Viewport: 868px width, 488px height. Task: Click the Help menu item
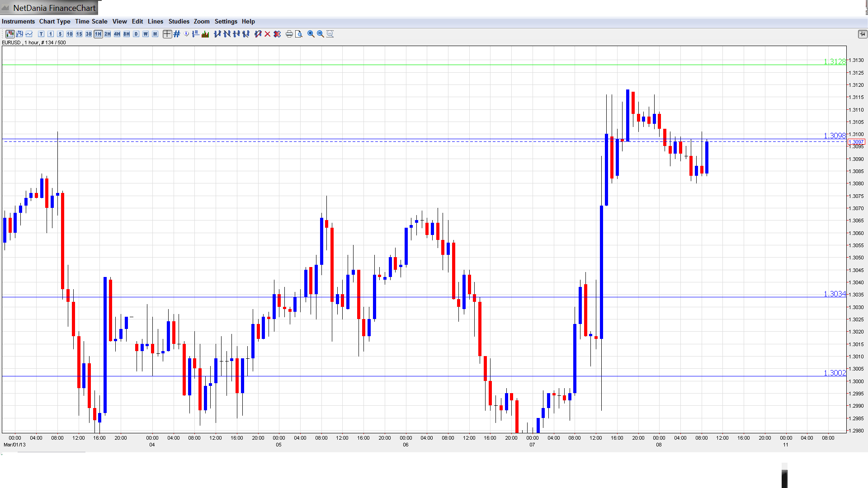[x=248, y=21]
